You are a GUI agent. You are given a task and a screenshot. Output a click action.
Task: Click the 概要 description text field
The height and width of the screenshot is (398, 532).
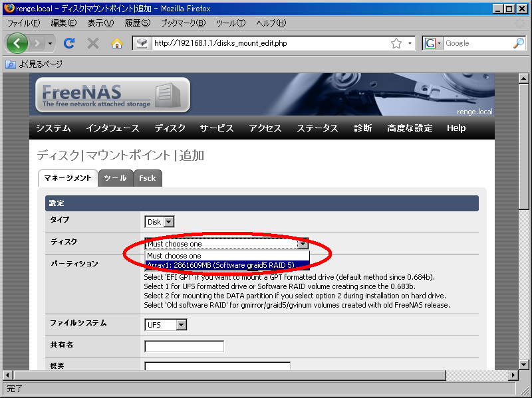click(x=217, y=366)
